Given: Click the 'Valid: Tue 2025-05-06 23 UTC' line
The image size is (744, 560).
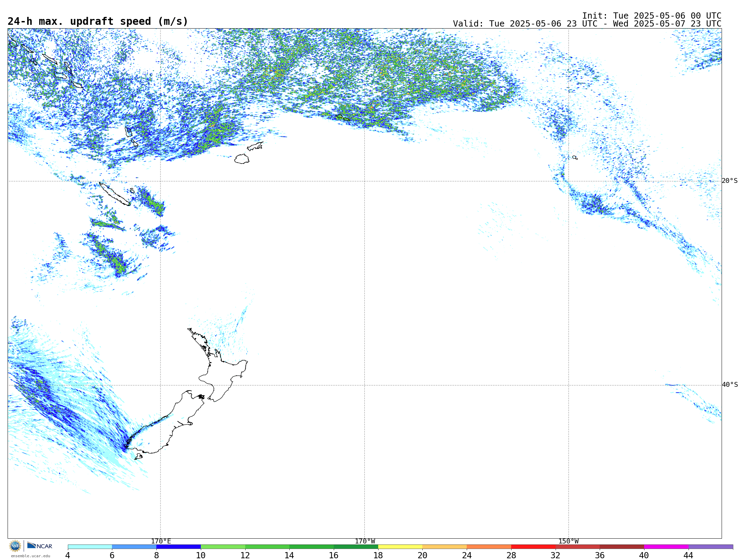Looking at the screenshot, I should pyautogui.click(x=587, y=24).
